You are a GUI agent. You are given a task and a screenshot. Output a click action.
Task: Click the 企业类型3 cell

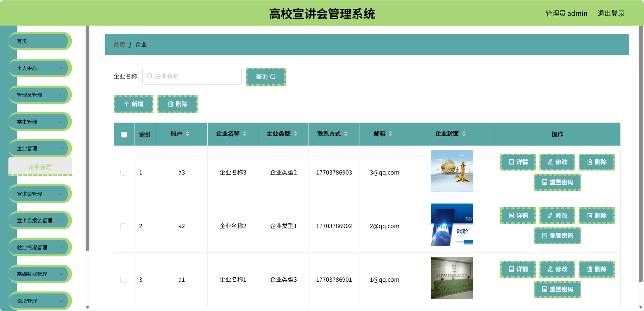point(283,280)
